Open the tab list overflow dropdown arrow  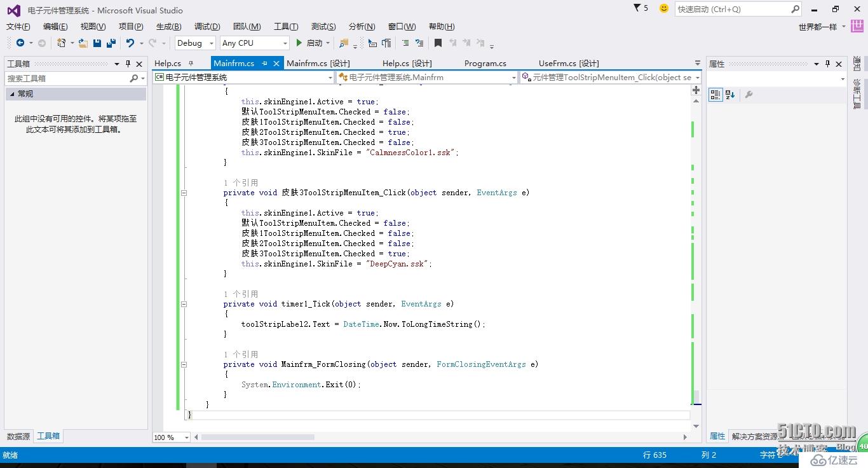click(x=698, y=64)
